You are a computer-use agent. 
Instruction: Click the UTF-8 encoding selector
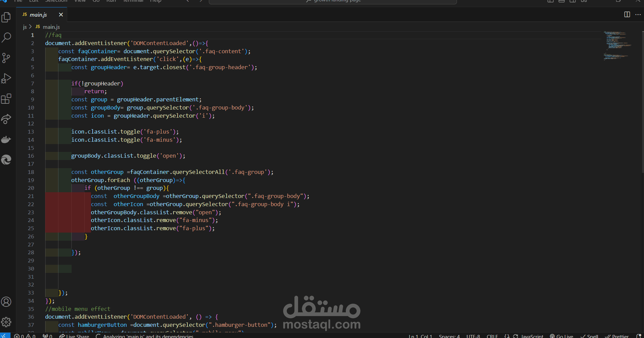pos(473,336)
